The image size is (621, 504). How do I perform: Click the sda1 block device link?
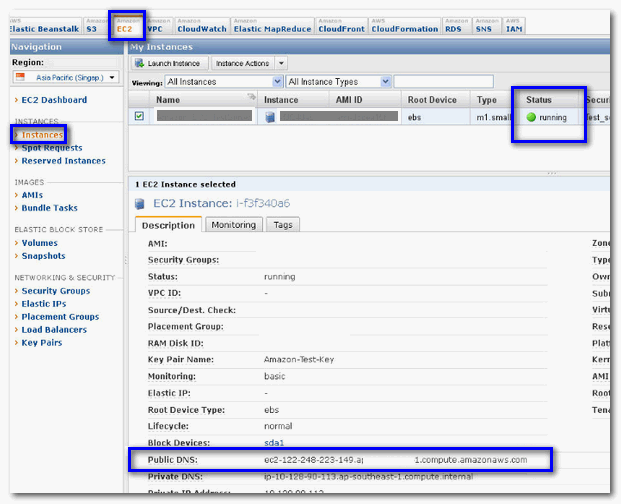point(274,443)
